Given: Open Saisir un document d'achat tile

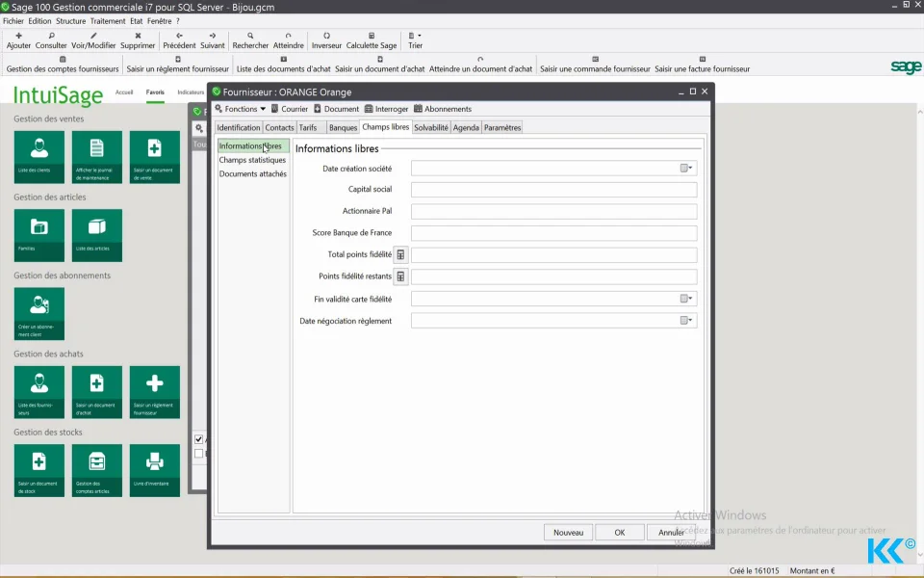Looking at the screenshot, I should tap(97, 392).
